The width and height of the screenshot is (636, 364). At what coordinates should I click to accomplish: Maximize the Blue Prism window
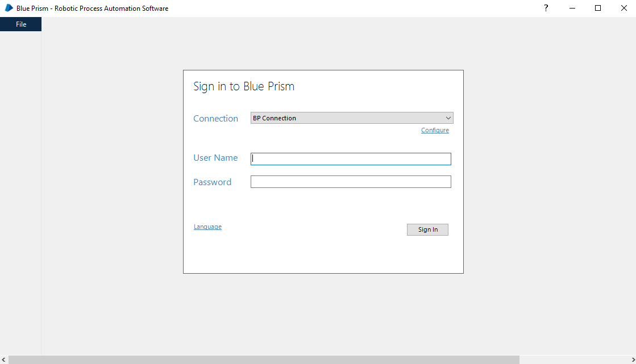(x=598, y=8)
